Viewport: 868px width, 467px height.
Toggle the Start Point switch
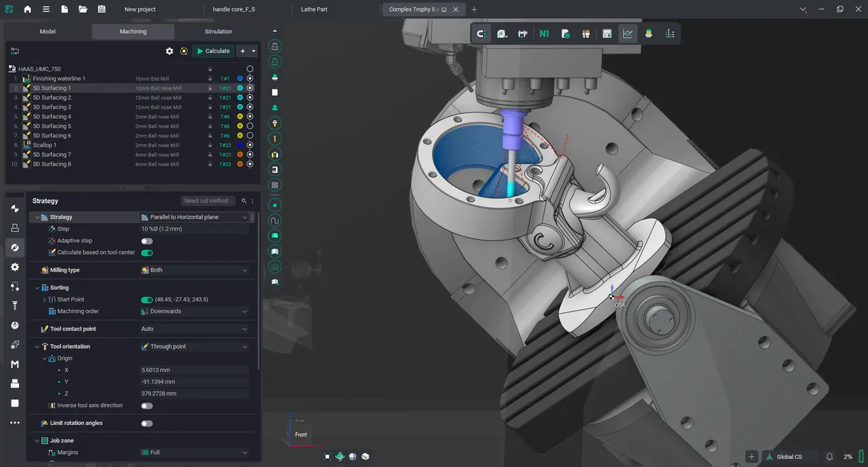click(146, 299)
